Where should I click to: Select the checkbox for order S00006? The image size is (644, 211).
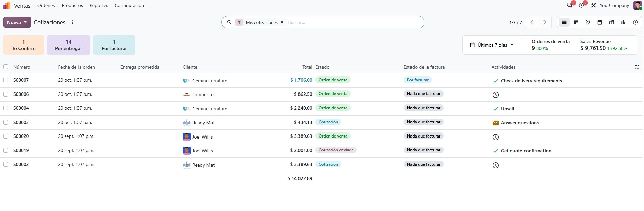click(x=6, y=94)
